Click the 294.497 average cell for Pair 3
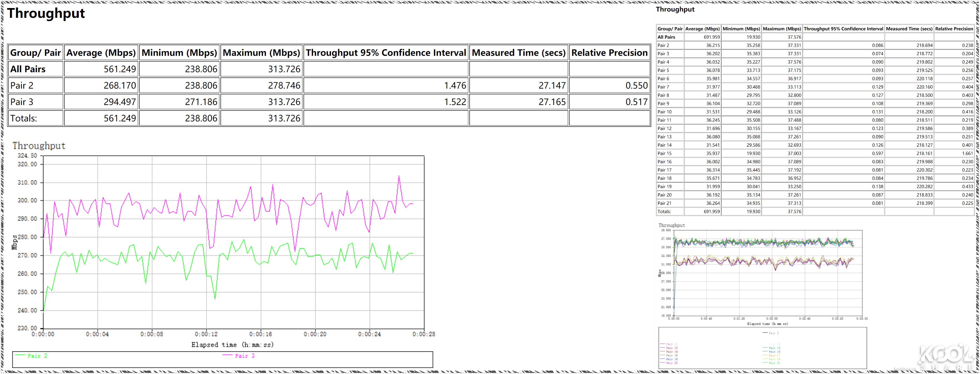This screenshot has width=980, height=374. [120, 102]
